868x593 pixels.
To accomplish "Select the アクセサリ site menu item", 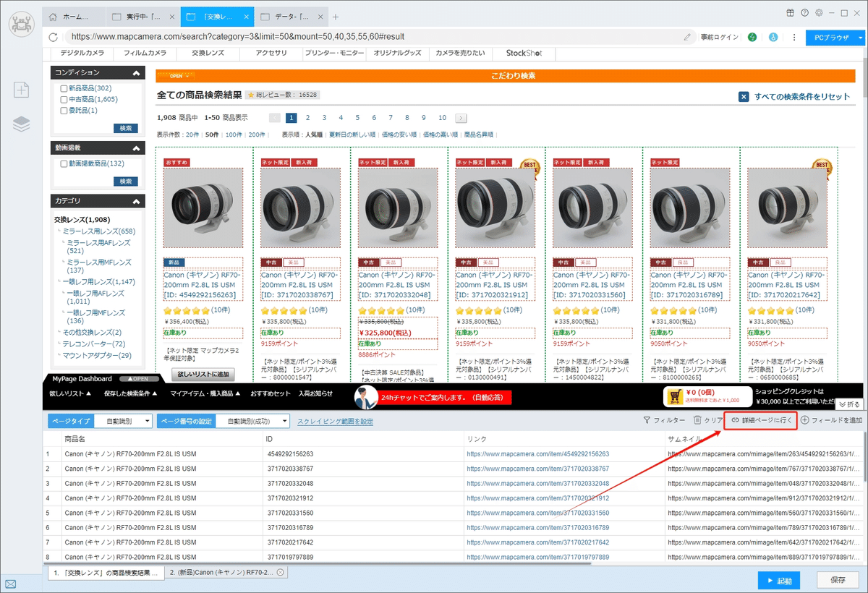I will 271,53.
